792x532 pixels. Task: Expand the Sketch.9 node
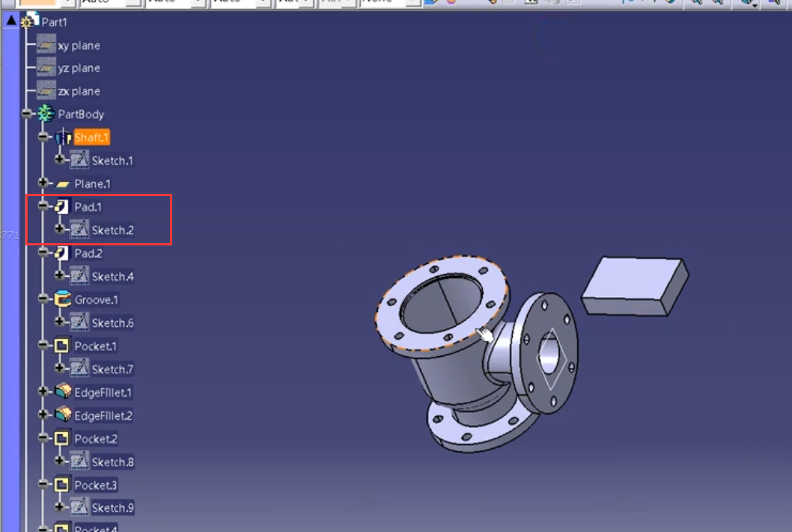pyautogui.click(x=59, y=507)
